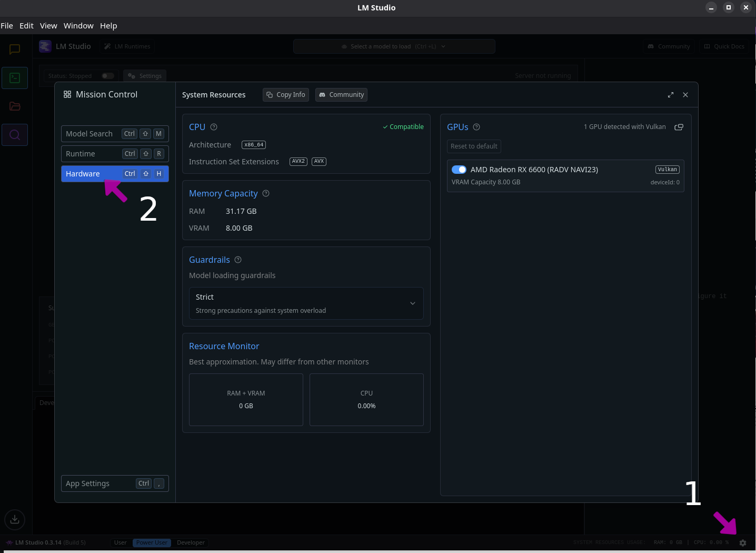756x553 pixels.
Task: Open GPU details pop-out icon
Action: coord(679,127)
